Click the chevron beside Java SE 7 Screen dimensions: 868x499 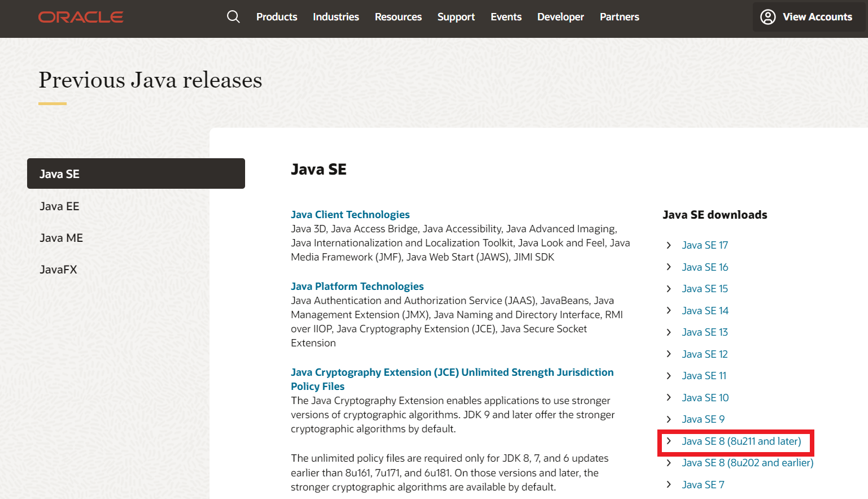[669, 484]
